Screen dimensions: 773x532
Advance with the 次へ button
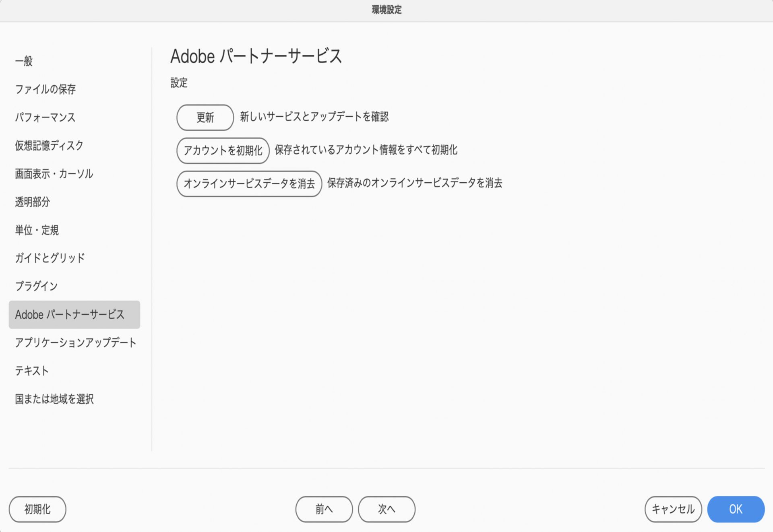pos(386,509)
